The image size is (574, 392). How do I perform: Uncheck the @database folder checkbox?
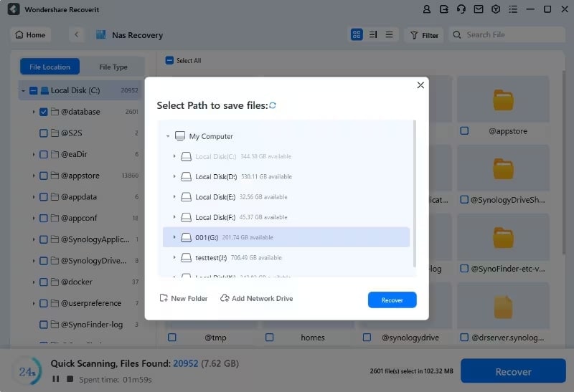pos(43,112)
